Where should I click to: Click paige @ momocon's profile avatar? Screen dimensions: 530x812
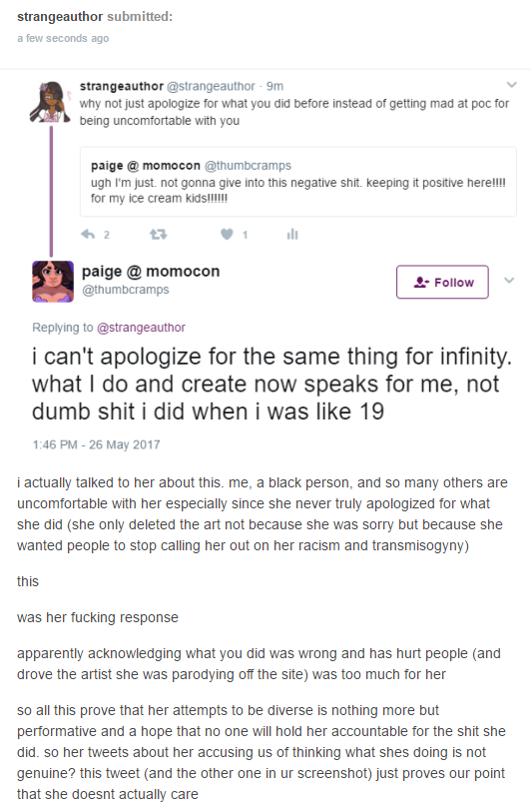(53, 282)
